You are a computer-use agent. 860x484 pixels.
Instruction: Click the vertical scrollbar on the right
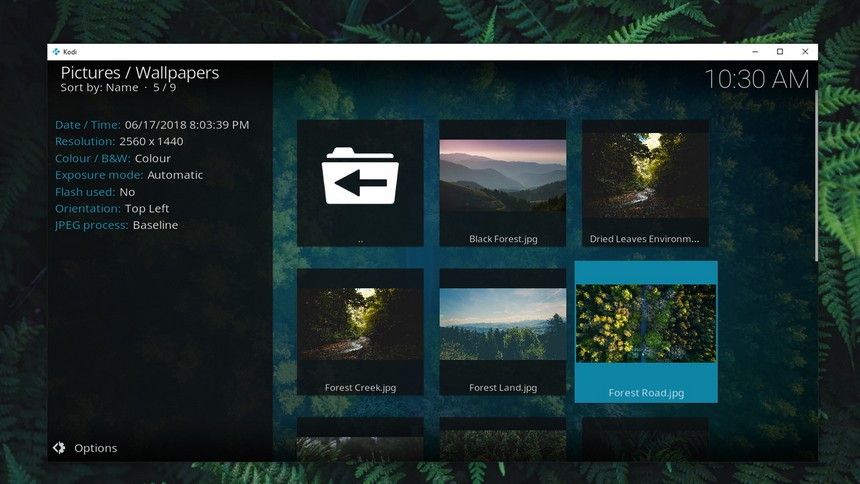tap(817, 176)
